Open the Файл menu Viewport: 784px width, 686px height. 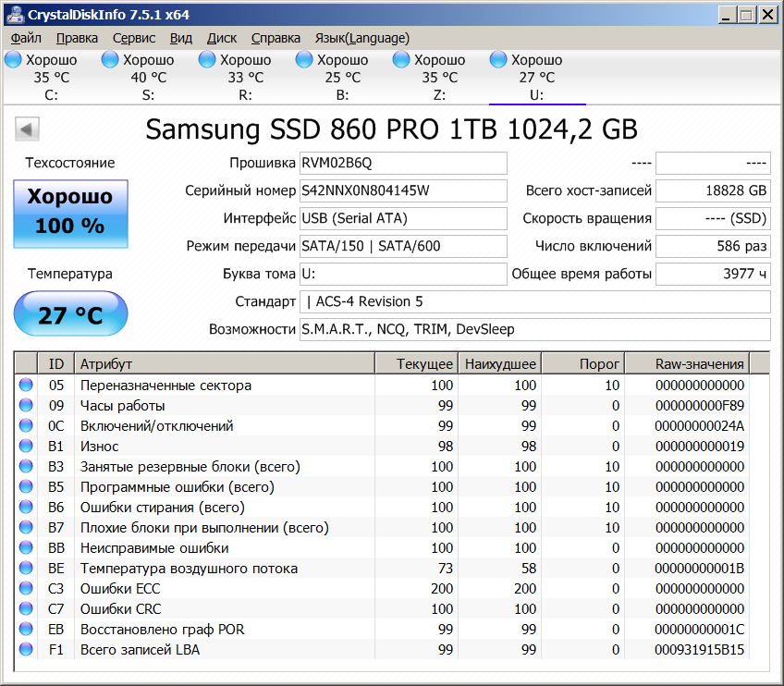(26, 39)
